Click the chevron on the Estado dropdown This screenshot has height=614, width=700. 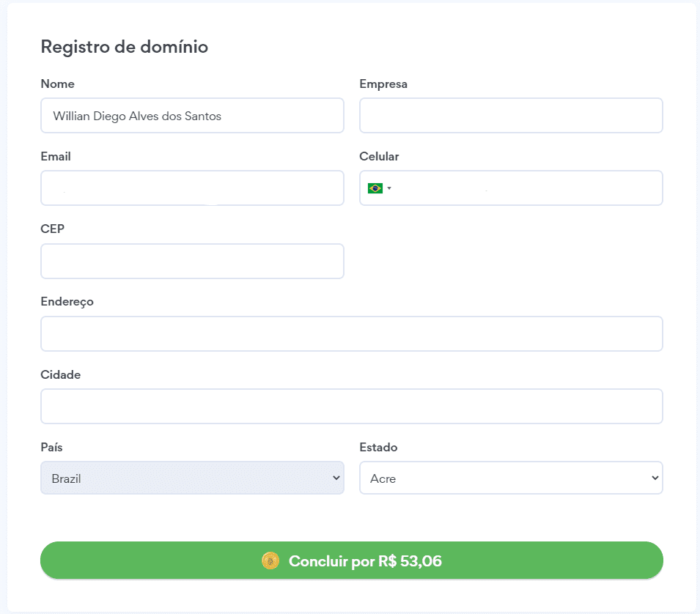pos(655,478)
